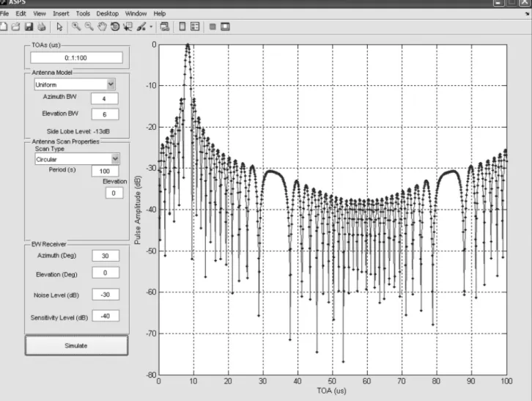Screen dimensions: 532x401
Task: Close the ASPS window
Action: click(x=525, y=3)
